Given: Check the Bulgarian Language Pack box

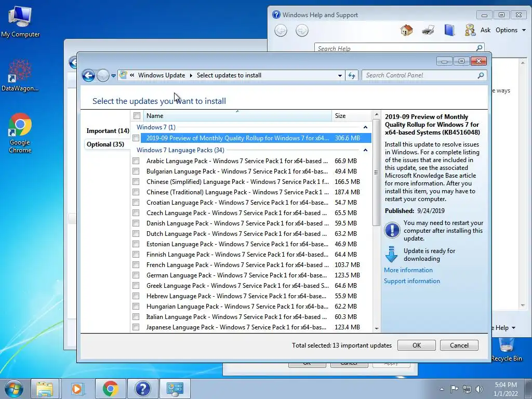Looking at the screenshot, I should 136,171.
